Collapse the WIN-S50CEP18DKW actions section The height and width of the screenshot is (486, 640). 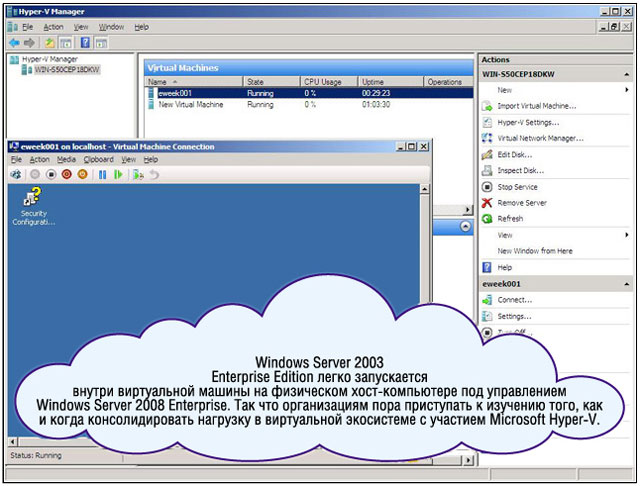(x=626, y=74)
